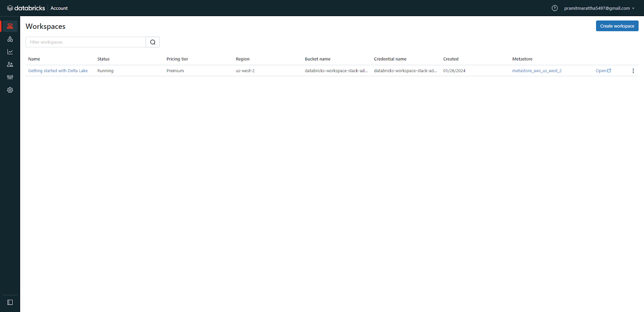Image resolution: width=644 pixels, height=312 pixels.
Task: Click the us-west-2 region cell
Action: (245, 71)
